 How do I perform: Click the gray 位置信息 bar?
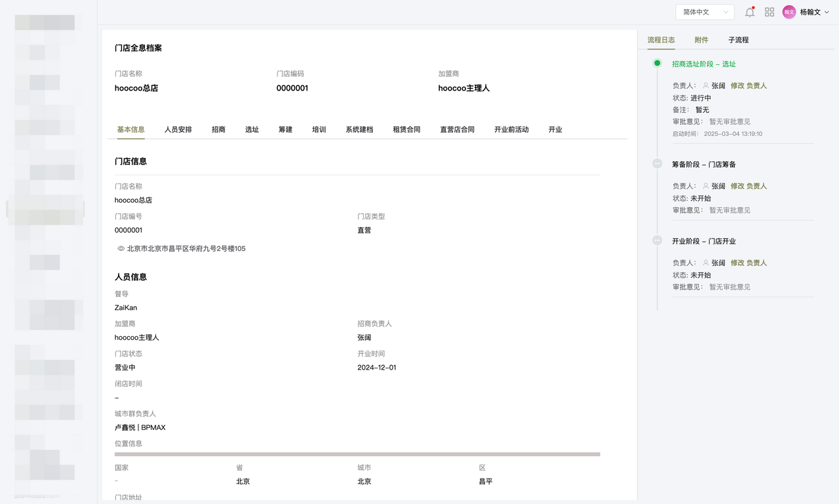(357, 454)
